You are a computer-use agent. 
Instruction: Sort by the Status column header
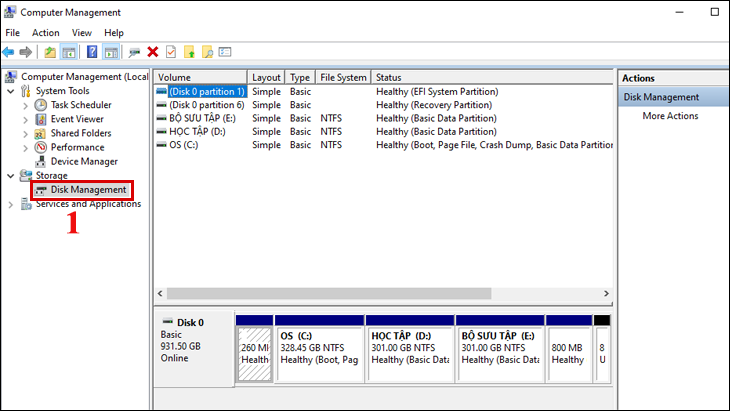pyautogui.click(x=492, y=77)
